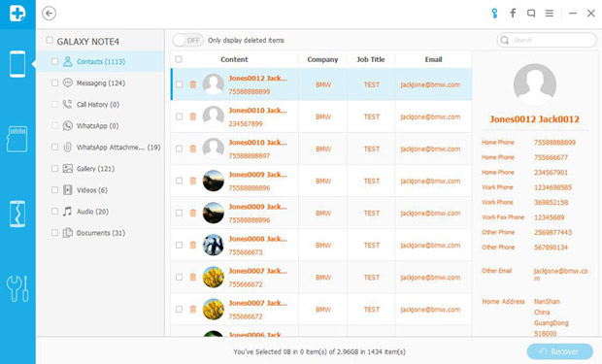Image resolution: width=602 pixels, height=364 pixels.
Task: Select the SD card recovery sidebar icon
Action: point(17,139)
